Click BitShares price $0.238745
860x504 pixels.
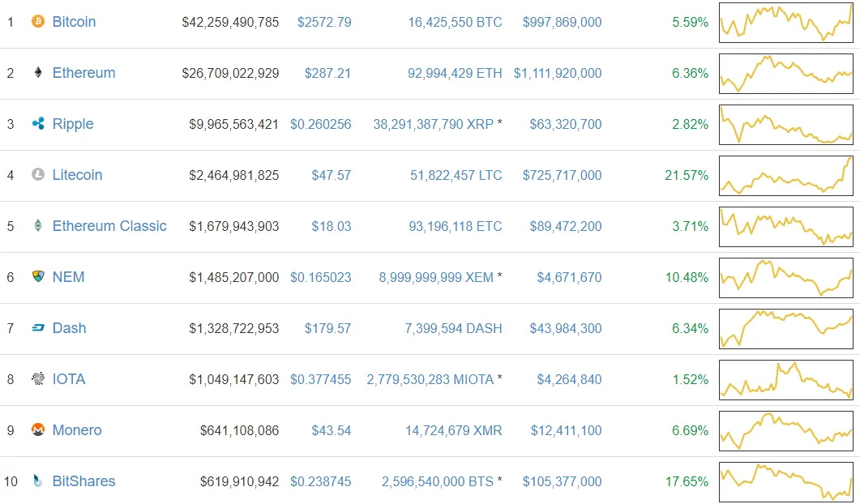coord(321,481)
